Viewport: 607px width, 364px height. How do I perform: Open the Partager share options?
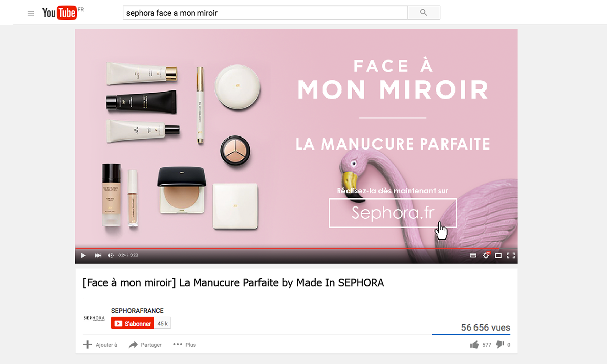coord(145,345)
